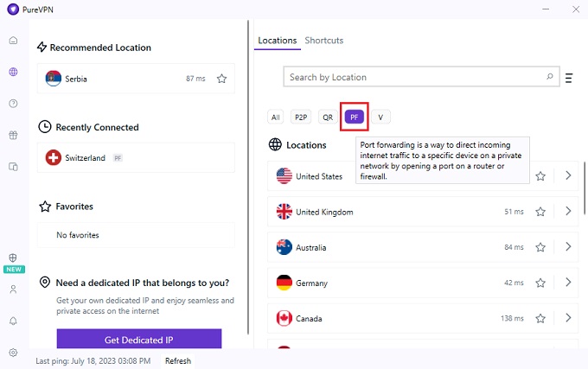Select United Kingdom location row
Image resolution: width=588 pixels, height=369 pixels.
pyautogui.click(x=423, y=212)
